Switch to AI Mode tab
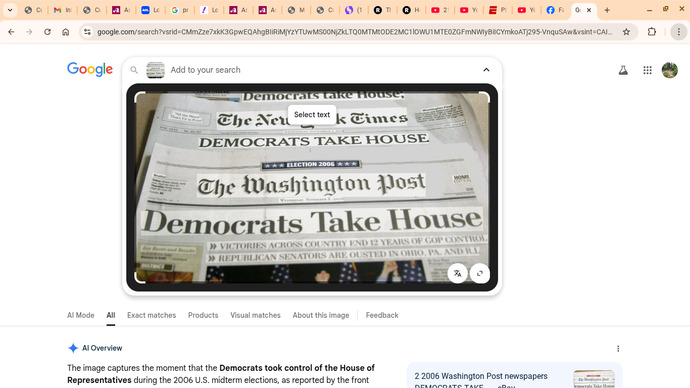 tap(81, 315)
